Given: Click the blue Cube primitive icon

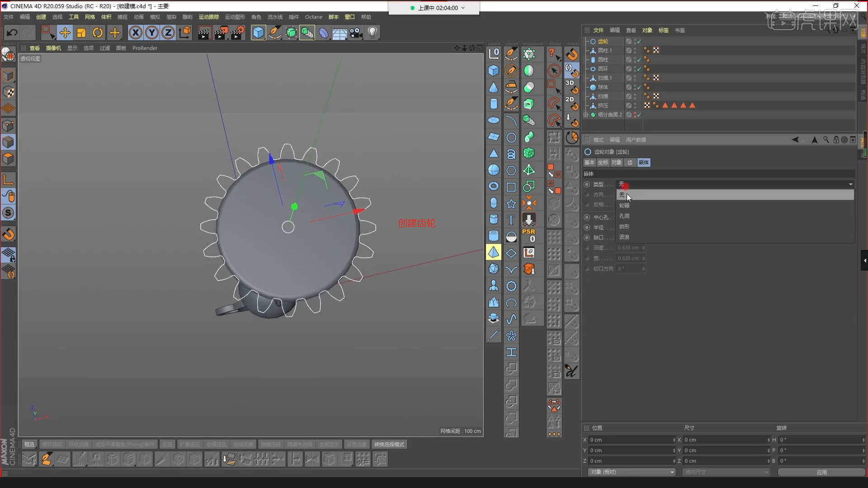Looking at the screenshot, I should pos(258,33).
